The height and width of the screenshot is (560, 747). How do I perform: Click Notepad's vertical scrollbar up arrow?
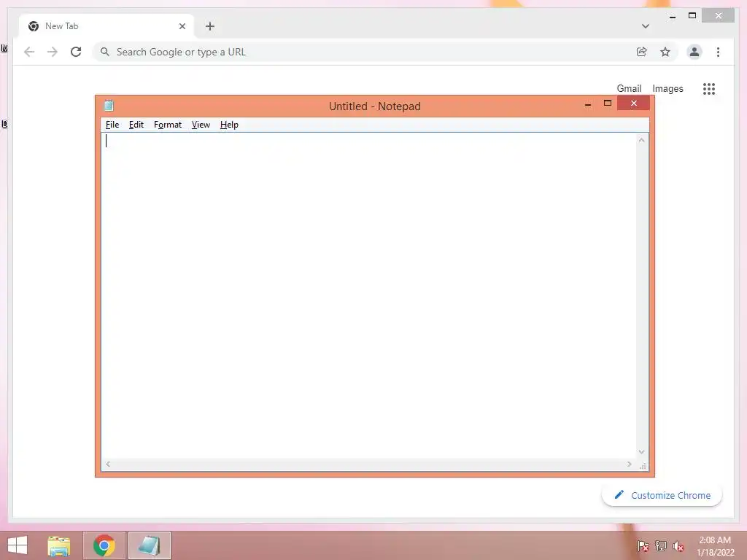(642, 140)
